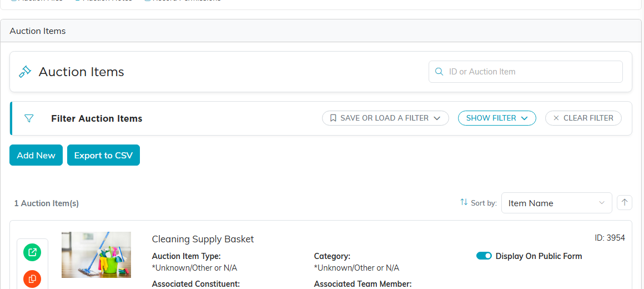Screen dimensions: 644x289
Task: Click the Auction Items section header
Action: [x=38, y=31]
